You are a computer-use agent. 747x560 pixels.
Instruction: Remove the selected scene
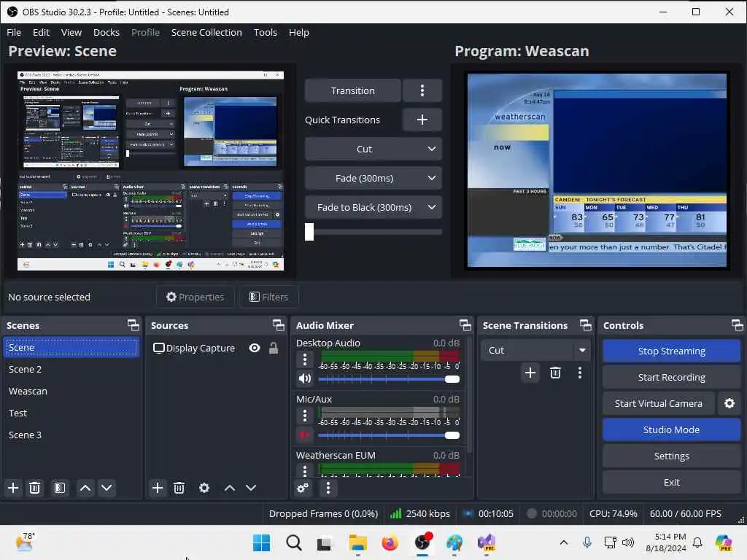tap(35, 488)
